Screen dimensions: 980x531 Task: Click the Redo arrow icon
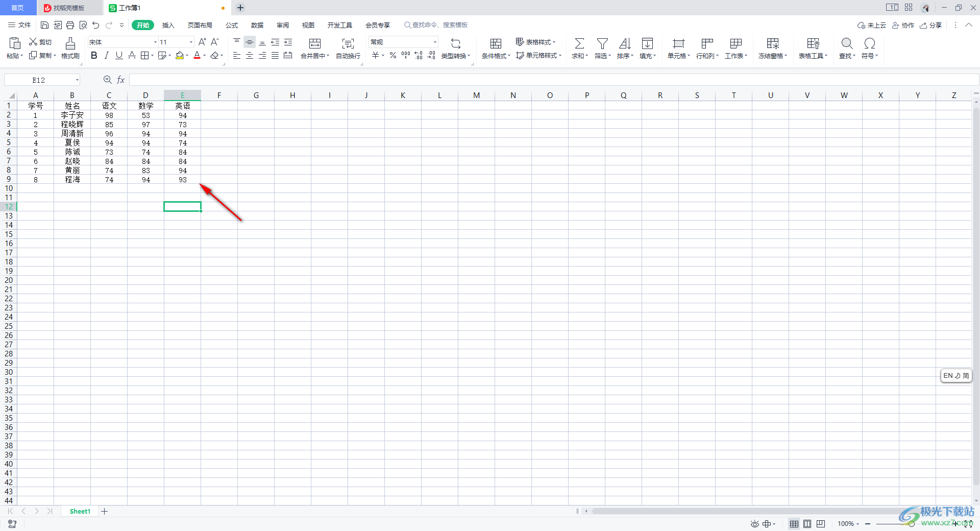click(109, 25)
